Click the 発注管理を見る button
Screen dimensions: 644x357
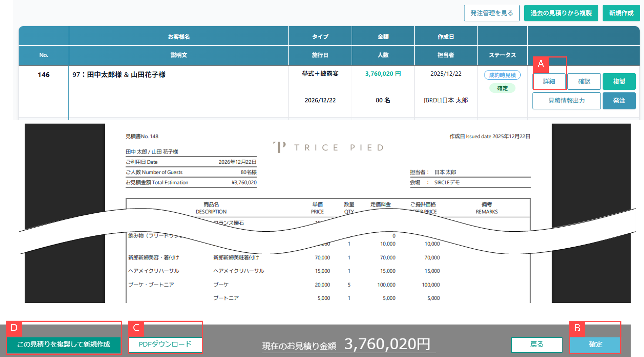point(491,13)
